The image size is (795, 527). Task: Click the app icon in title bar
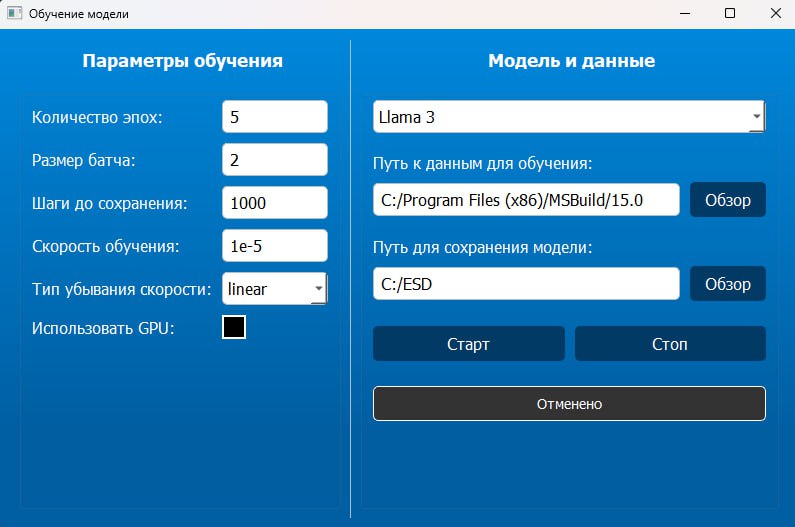pyautogui.click(x=15, y=14)
